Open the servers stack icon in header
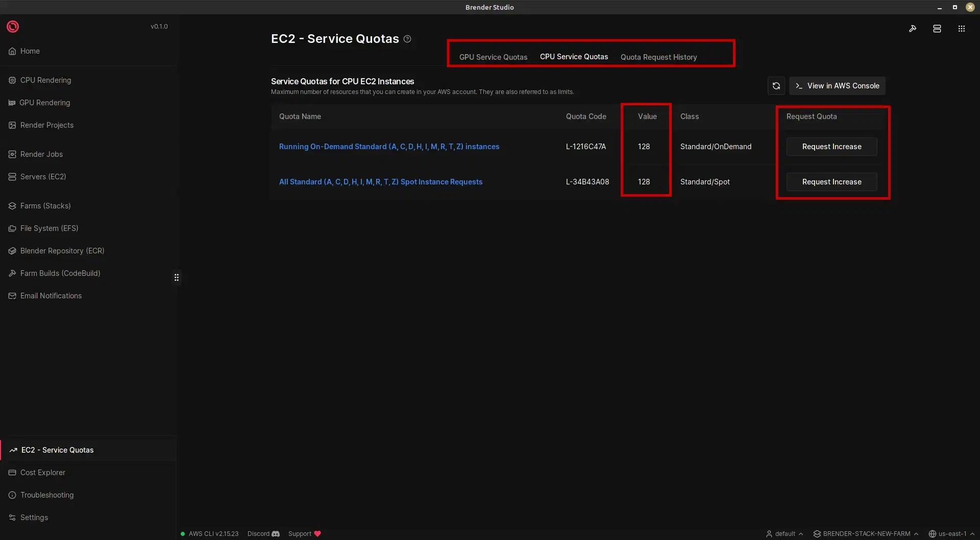Screen dimensions: 980x540 coord(937,29)
